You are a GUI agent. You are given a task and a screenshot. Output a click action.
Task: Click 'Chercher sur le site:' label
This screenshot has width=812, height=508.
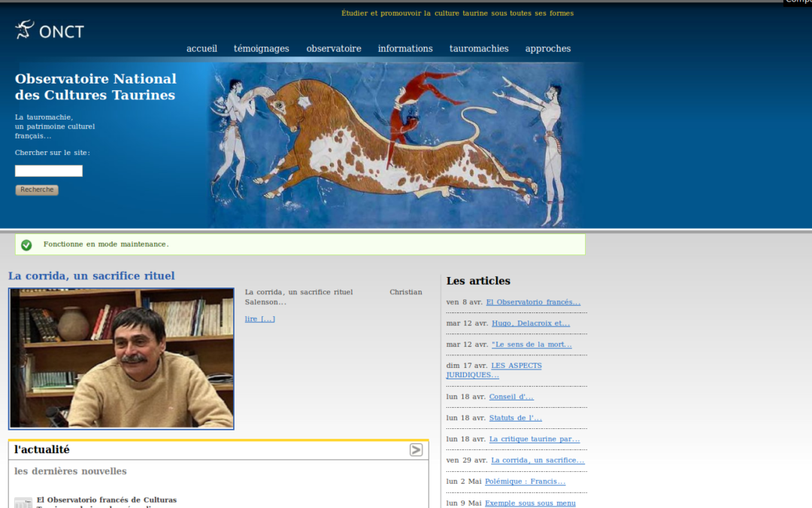click(53, 152)
